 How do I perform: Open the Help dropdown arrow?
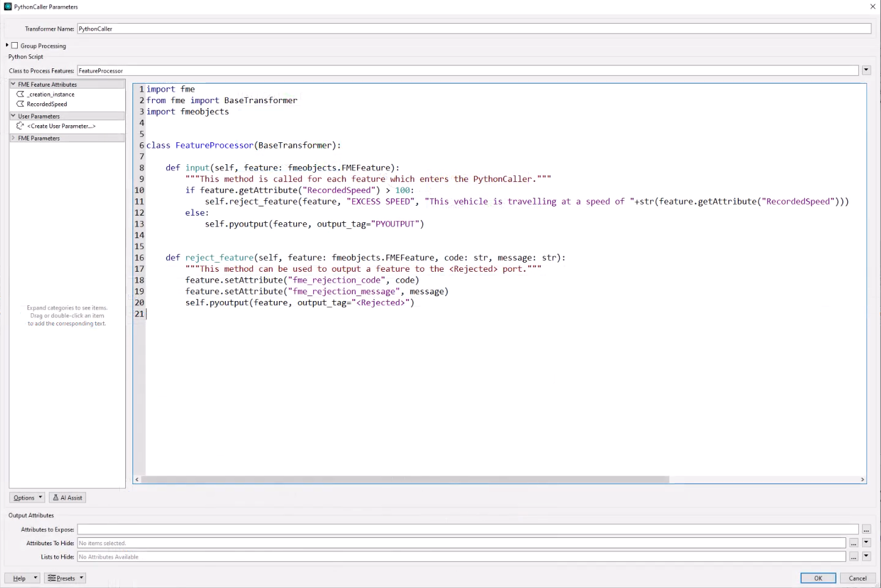35,578
